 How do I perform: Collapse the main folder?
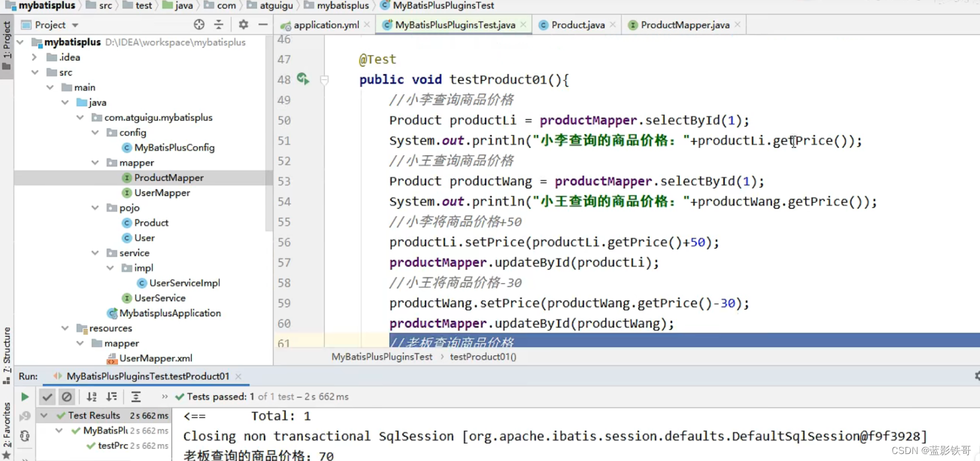(x=50, y=87)
